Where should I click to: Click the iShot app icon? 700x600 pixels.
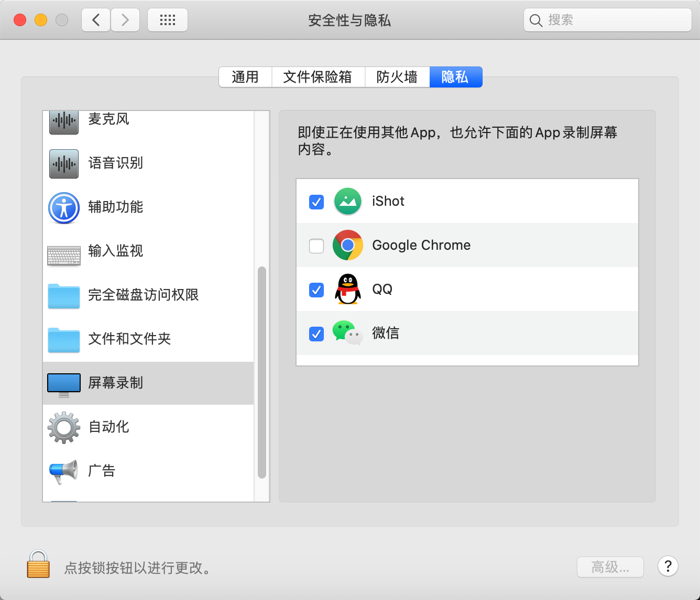(x=347, y=201)
